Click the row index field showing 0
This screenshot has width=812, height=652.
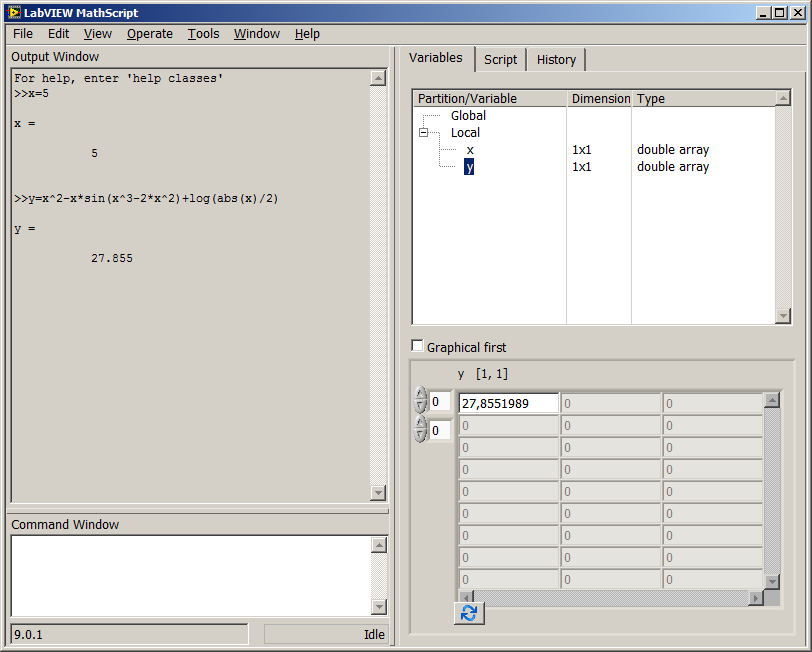pos(440,401)
